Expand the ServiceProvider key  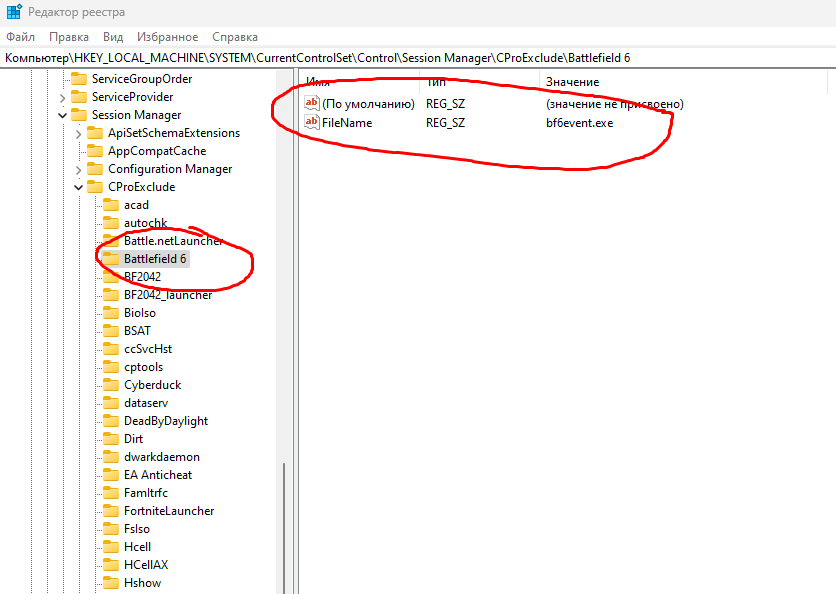coord(62,98)
